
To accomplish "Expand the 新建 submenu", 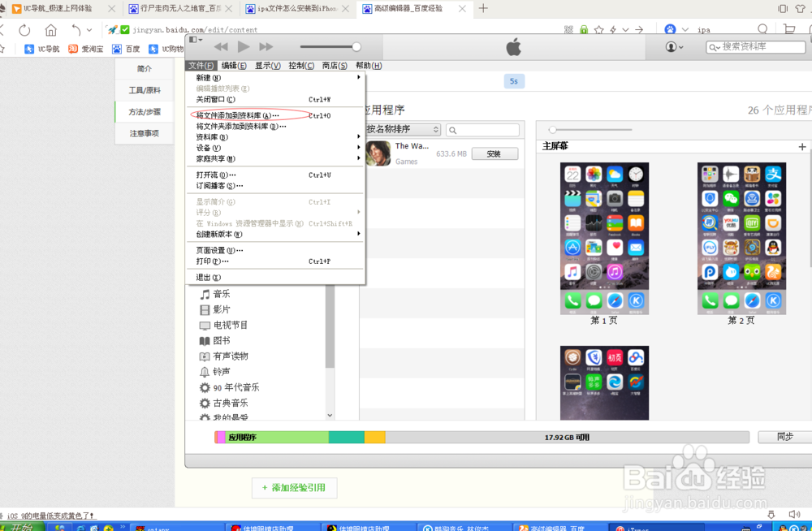I will (275, 78).
